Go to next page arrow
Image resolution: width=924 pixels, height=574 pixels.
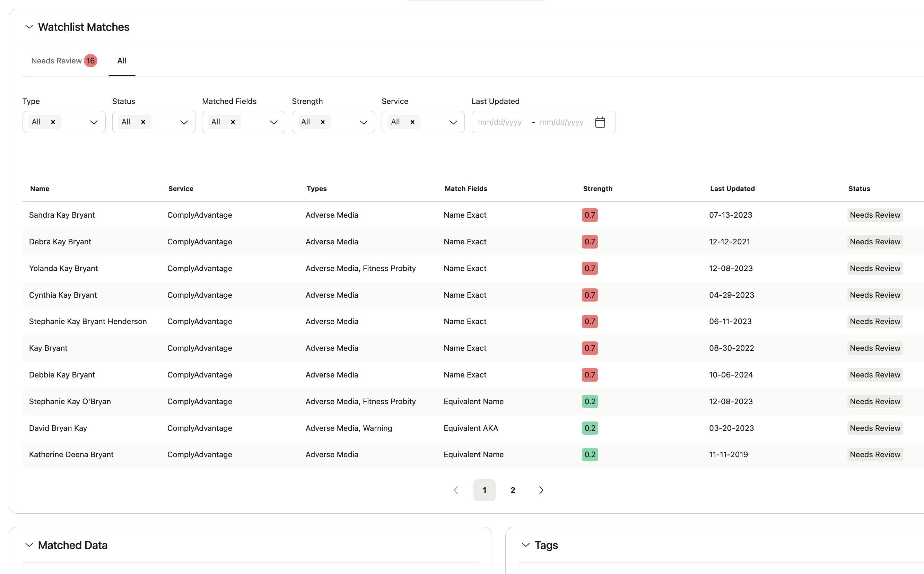541,490
